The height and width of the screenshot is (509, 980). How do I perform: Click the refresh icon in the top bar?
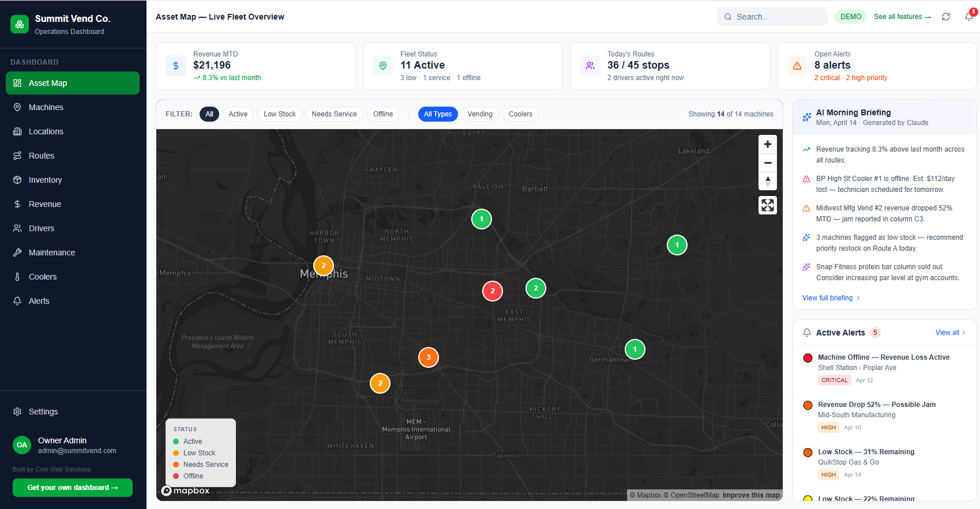[x=946, y=17]
